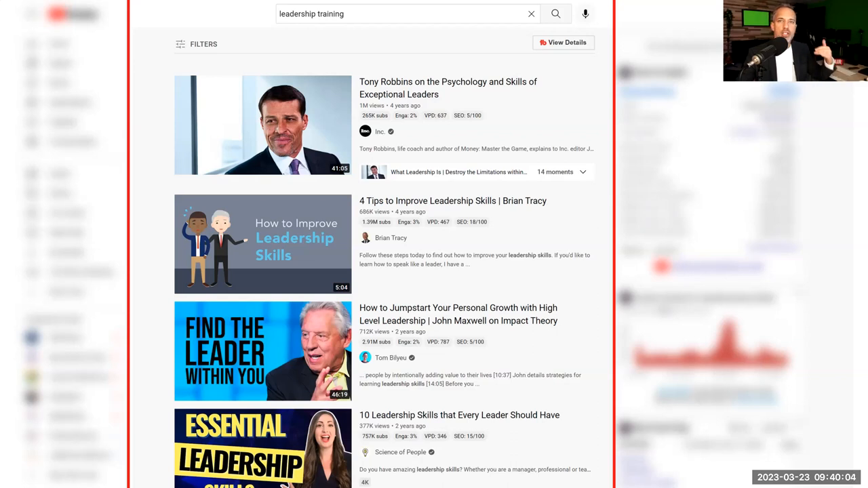Click '265K subs' badge on Tony Robbins video

(x=375, y=116)
